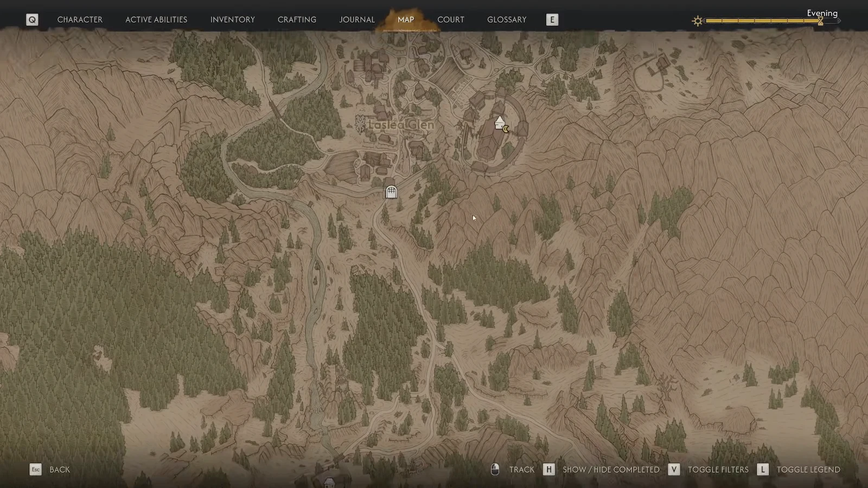Image resolution: width=868 pixels, height=488 pixels.
Task: Click the Esc key icon
Action: point(35,470)
